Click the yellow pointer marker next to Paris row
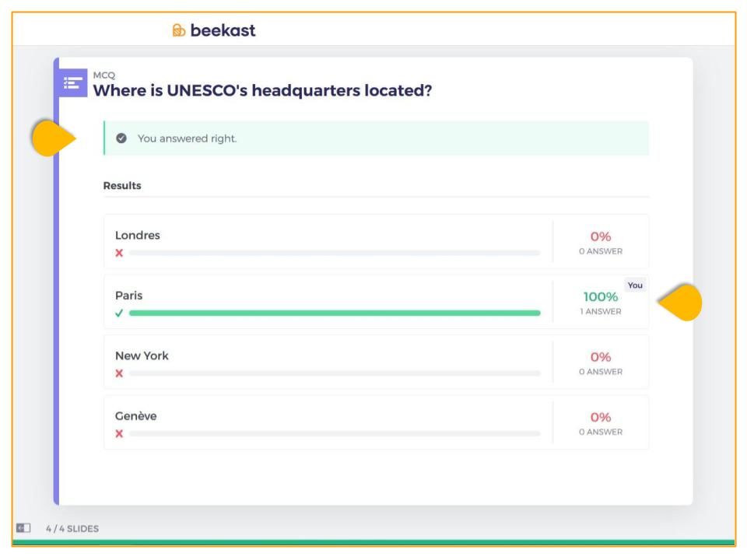The image size is (747, 560). coord(680,303)
